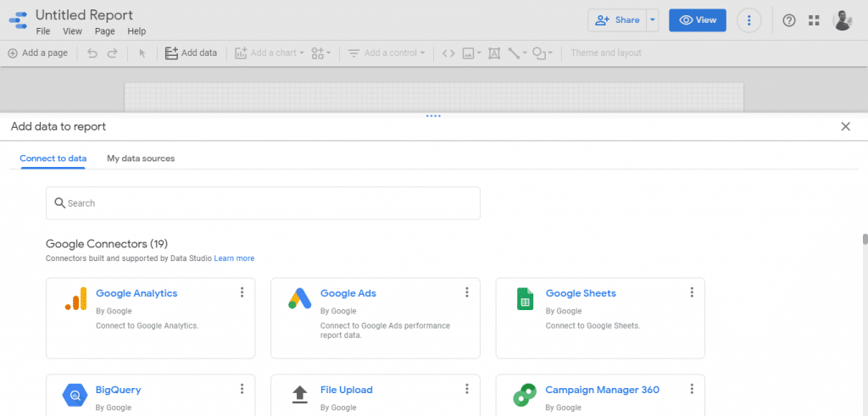Viewport: 868px width, 416px height.
Task: Follow the Learn more link
Action: [234, 258]
